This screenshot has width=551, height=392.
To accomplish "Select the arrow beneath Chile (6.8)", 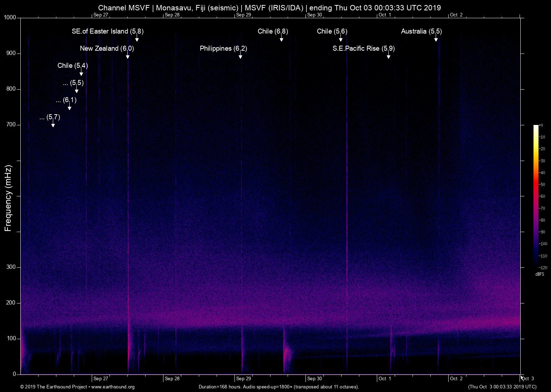I will (x=282, y=39).
